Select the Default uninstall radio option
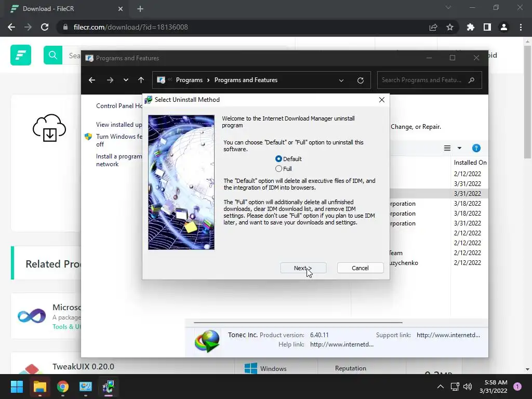This screenshot has width=532, height=399. [x=288, y=159]
